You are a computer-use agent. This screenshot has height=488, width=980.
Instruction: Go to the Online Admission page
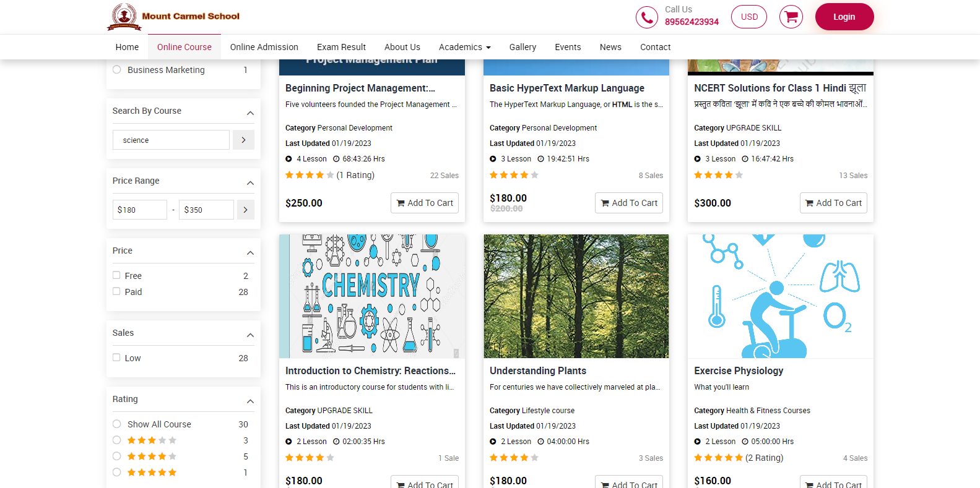tap(264, 47)
